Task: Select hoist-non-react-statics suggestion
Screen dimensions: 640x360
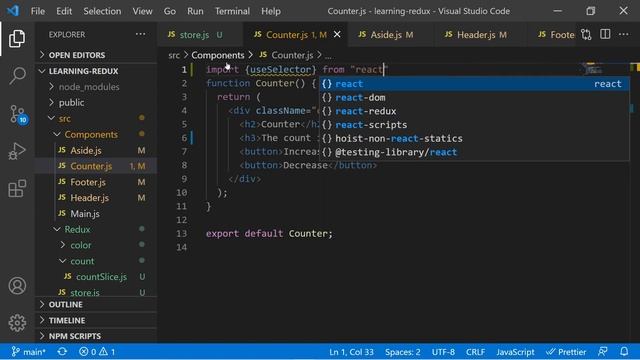Action: click(x=474, y=138)
